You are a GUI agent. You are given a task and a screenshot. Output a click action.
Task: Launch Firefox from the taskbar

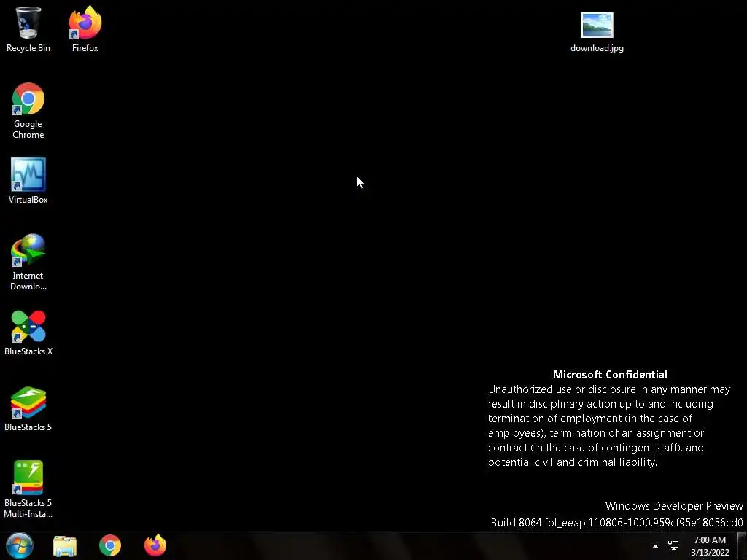pos(155,545)
